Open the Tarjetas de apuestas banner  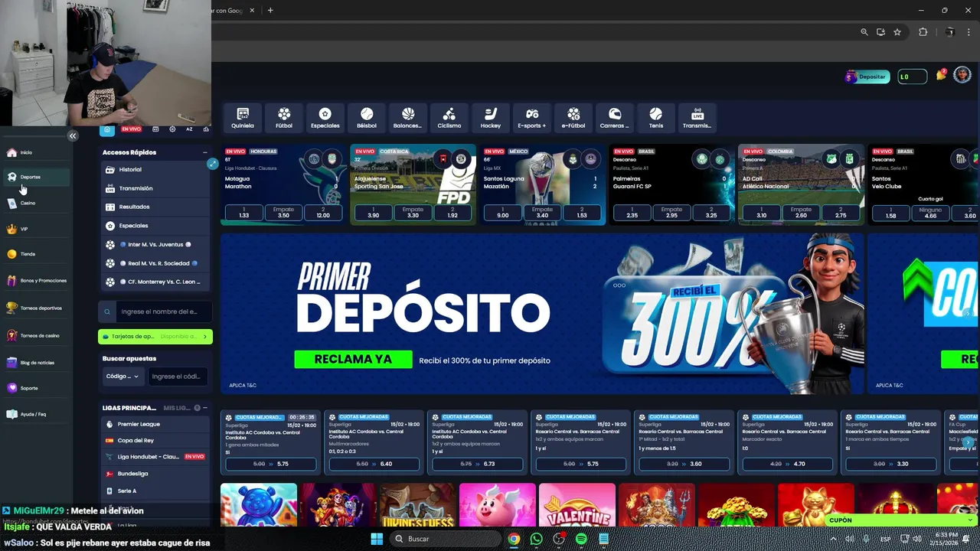tap(155, 337)
